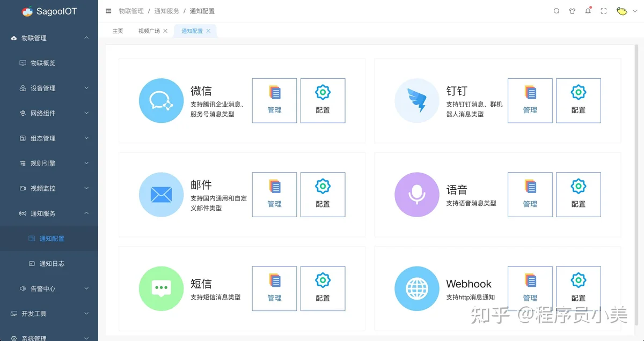This screenshot has width=644, height=341.
Task: Open 短信 管理 documents icon
Action: (x=274, y=280)
